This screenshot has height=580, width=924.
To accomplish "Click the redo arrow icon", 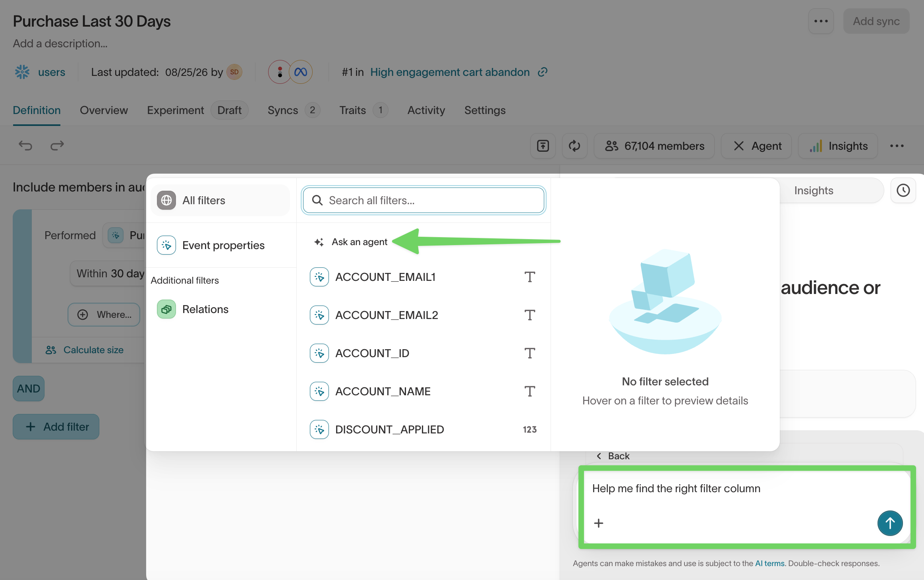I will [x=57, y=146].
